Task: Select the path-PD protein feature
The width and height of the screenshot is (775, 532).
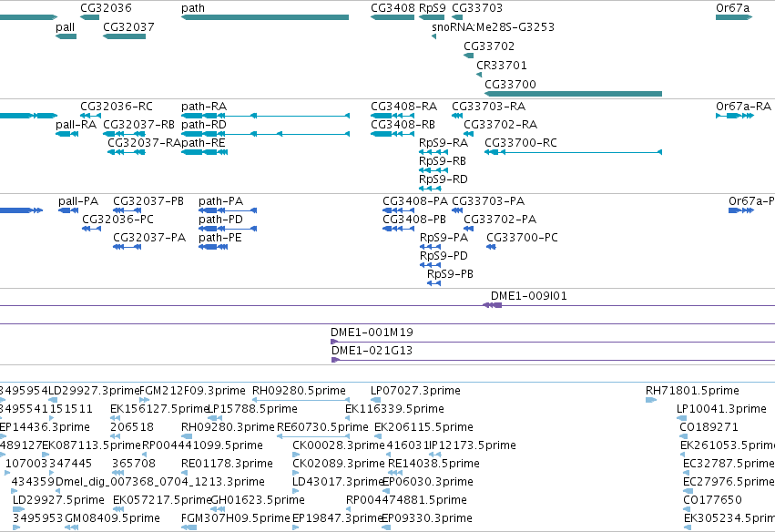Action: coord(228,229)
